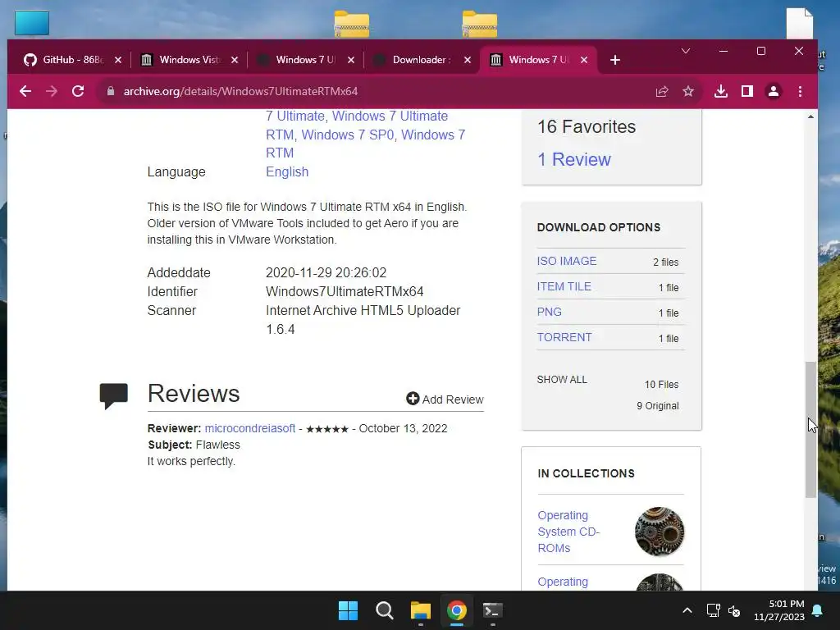
Task: Click the '10 Files' count text
Action: (x=662, y=385)
